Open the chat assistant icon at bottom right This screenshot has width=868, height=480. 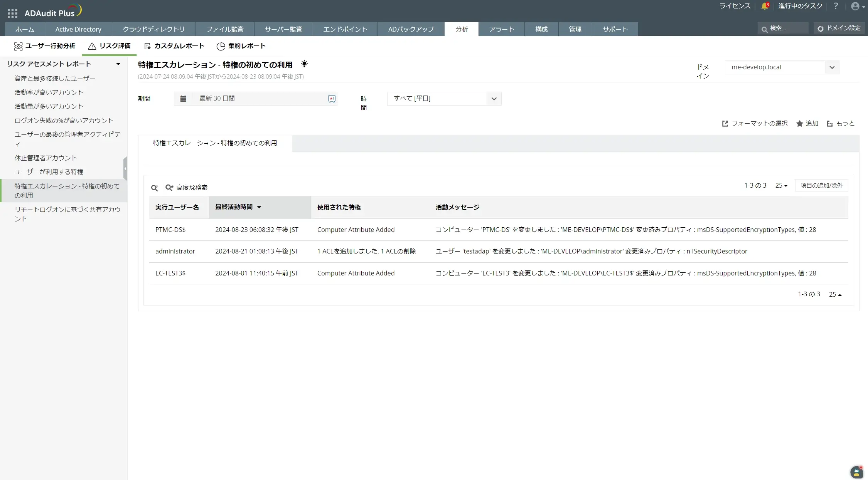[856, 472]
